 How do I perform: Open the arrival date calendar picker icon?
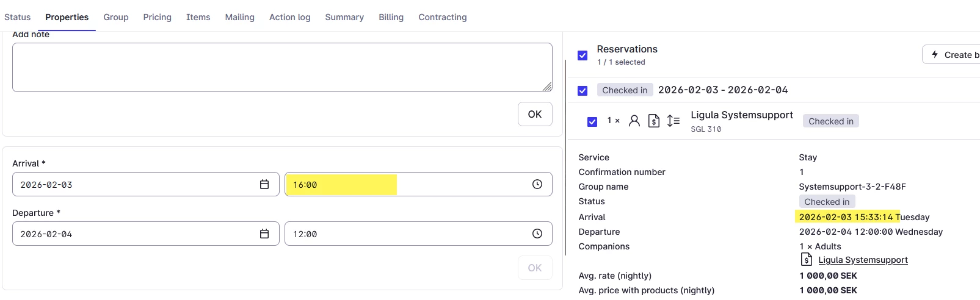click(x=264, y=184)
